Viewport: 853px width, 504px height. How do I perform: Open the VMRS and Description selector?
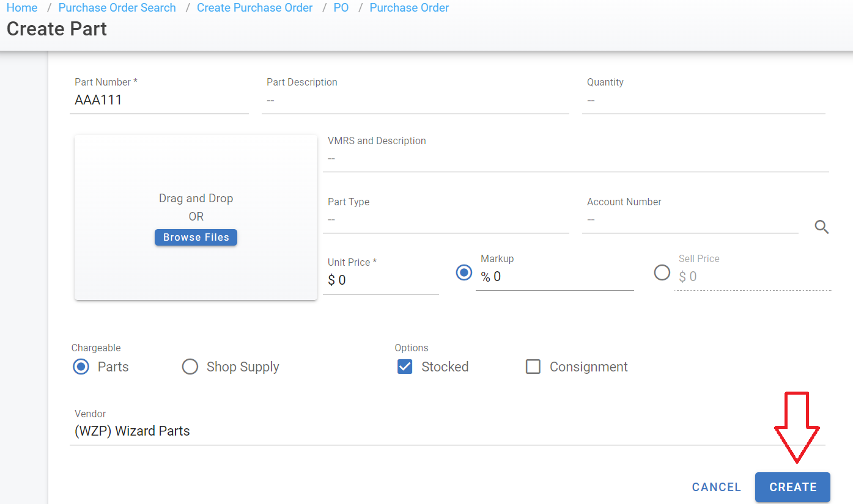pos(575,158)
